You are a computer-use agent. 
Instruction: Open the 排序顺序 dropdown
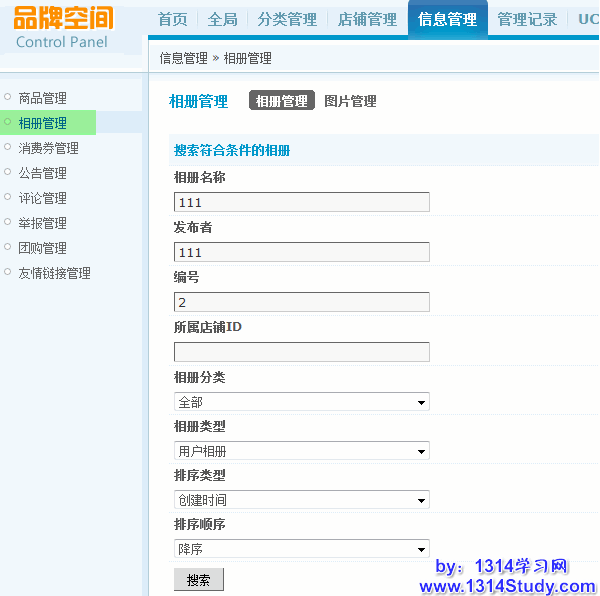[x=301, y=549]
